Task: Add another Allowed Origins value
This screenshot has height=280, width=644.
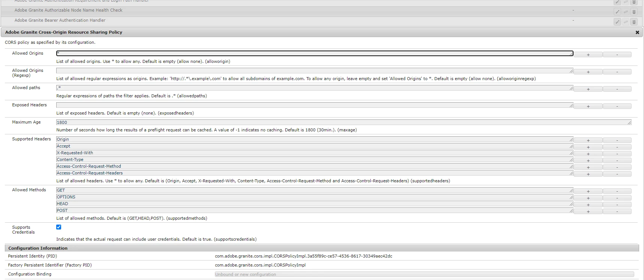Action: pos(588,55)
